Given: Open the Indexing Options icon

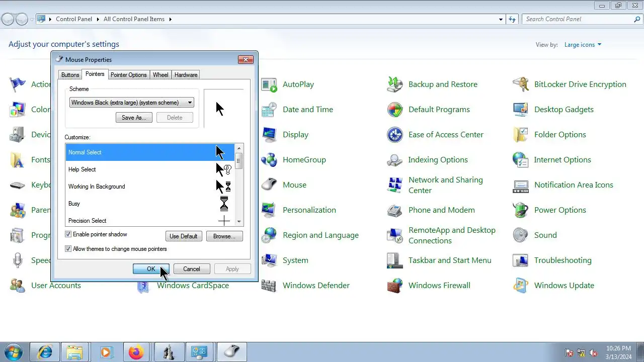Looking at the screenshot, I should 395,160.
